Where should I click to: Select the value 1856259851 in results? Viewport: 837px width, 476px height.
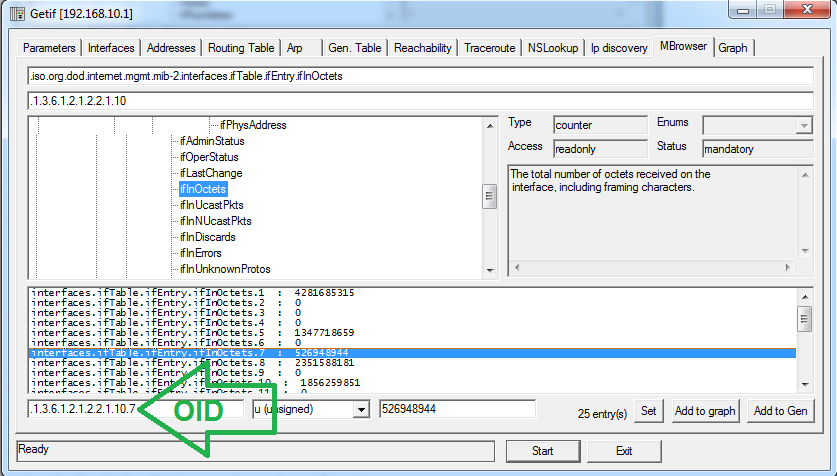click(x=330, y=383)
